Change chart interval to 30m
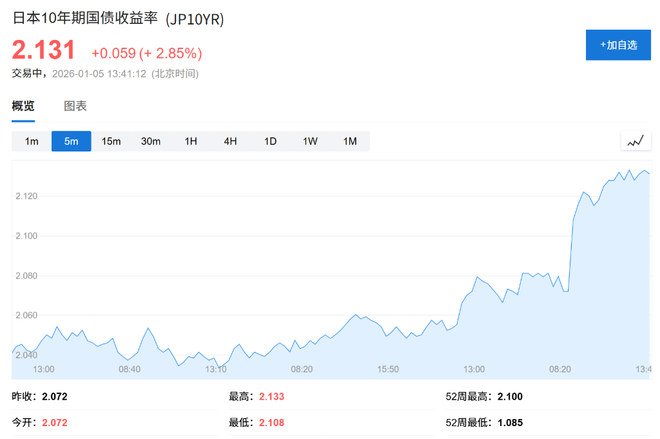This screenshot has width=660, height=439. click(x=151, y=141)
